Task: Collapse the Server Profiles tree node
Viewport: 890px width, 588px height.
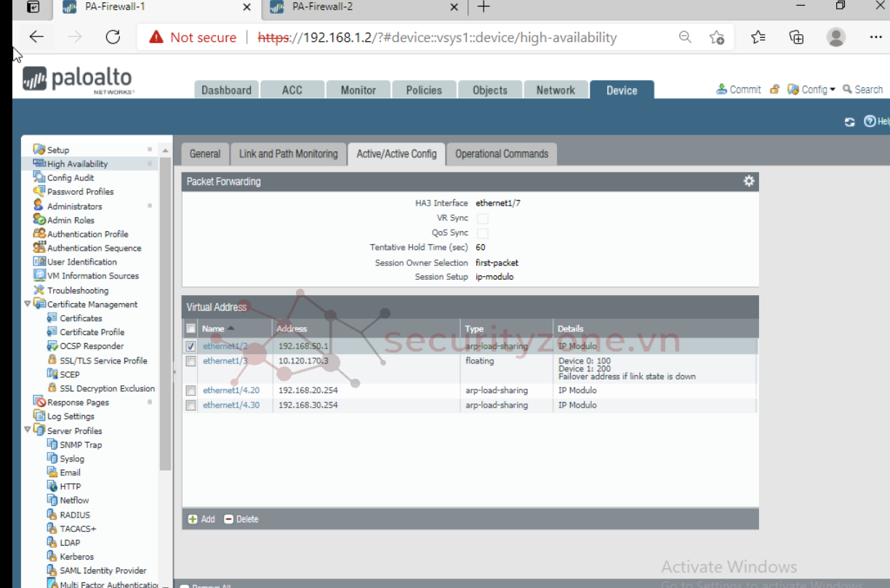Action: (x=28, y=430)
